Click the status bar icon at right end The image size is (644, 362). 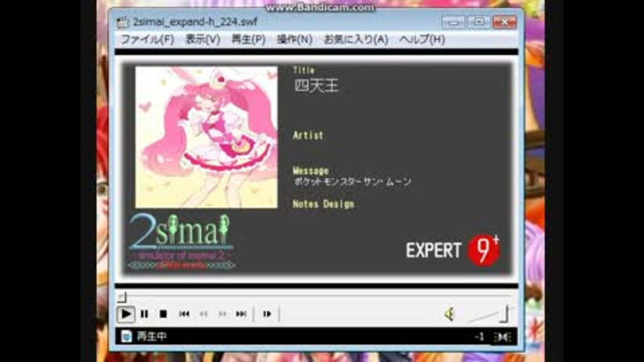502,337
